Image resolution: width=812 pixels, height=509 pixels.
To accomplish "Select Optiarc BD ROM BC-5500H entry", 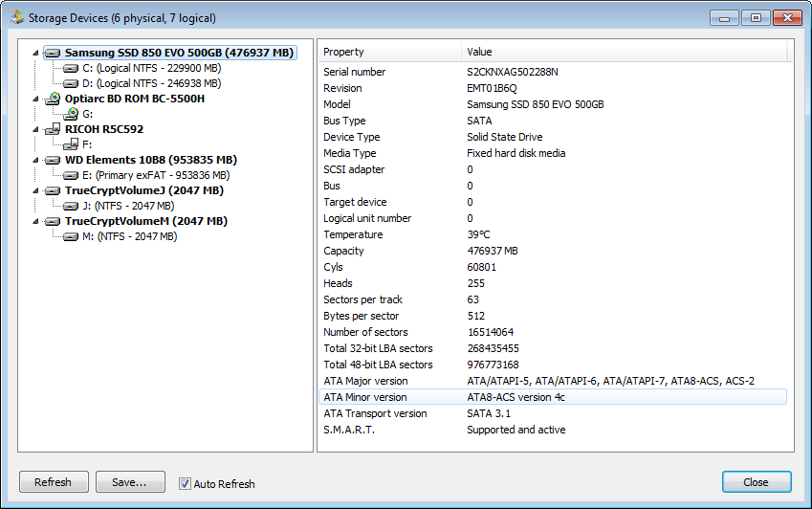I will coord(135,99).
